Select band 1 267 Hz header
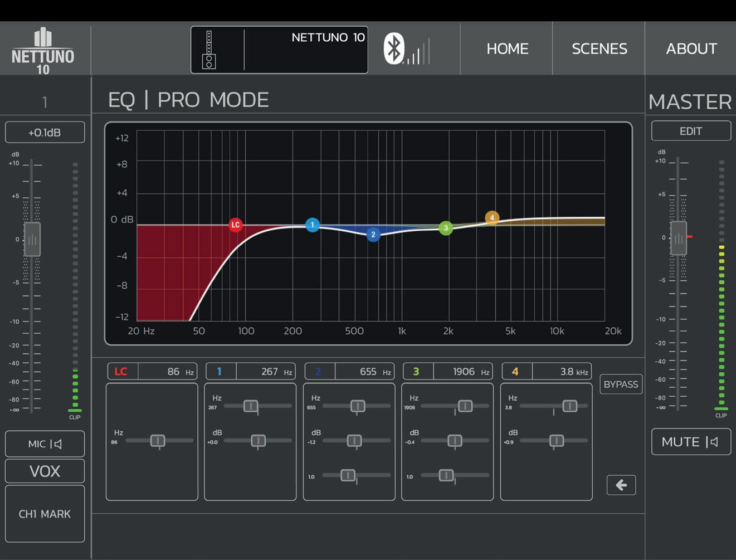The width and height of the screenshot is (736, 560). 251,372
